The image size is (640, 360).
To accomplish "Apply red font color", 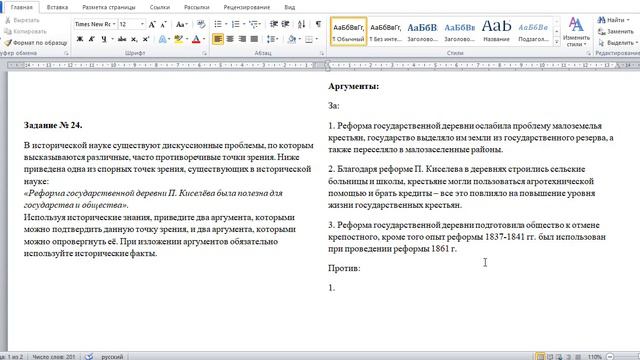I will pyautogui.click(x=196, y=39).
